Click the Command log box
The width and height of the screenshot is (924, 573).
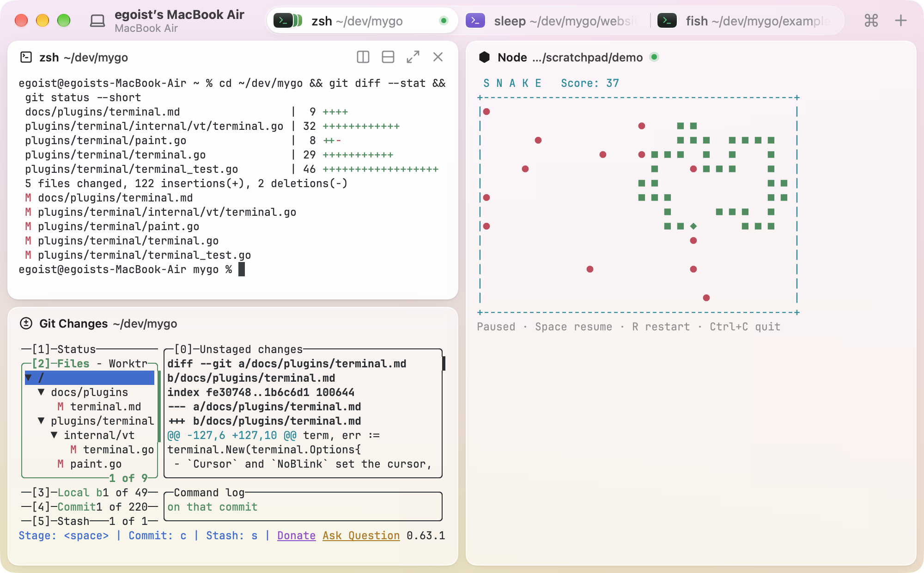click(x=303, y=506)
